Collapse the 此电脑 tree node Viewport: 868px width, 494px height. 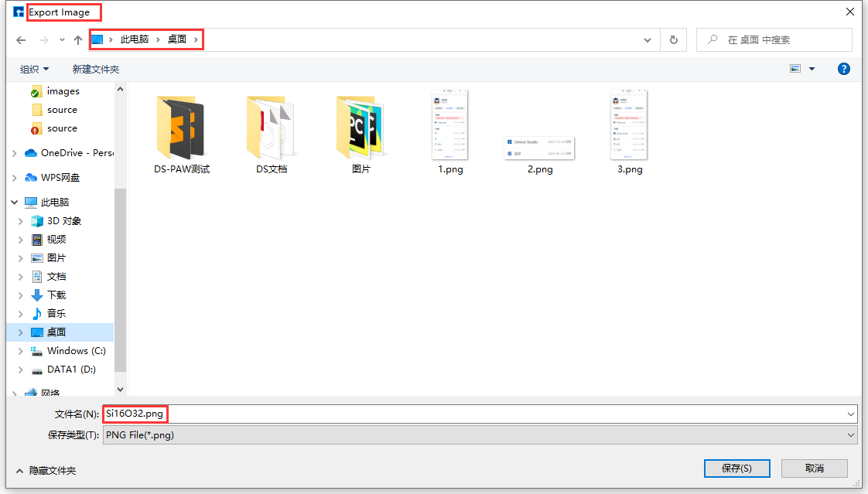click(x=15, y=203)
